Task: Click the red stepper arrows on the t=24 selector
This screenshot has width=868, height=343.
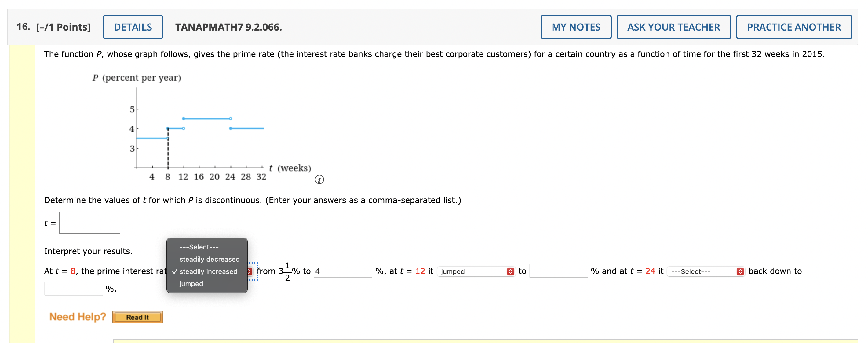Action: [740, 271]
